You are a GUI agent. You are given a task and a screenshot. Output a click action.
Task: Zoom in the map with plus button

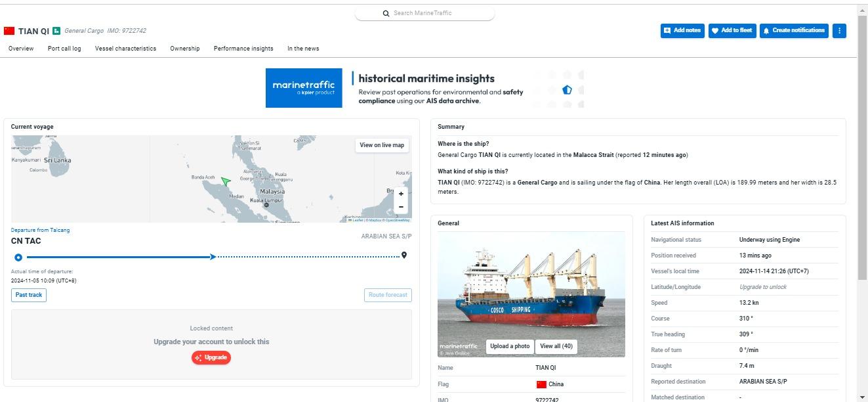pyautogui.click(x=401, y=194)
